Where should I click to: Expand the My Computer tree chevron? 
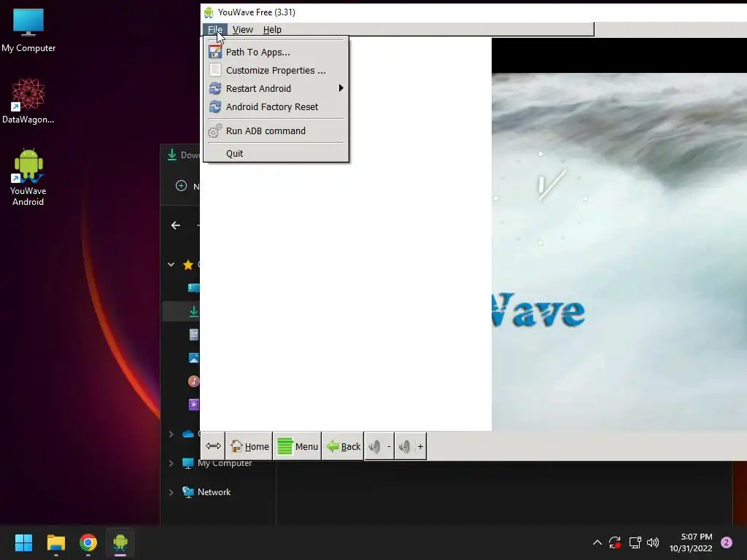[x=171, y=463]
